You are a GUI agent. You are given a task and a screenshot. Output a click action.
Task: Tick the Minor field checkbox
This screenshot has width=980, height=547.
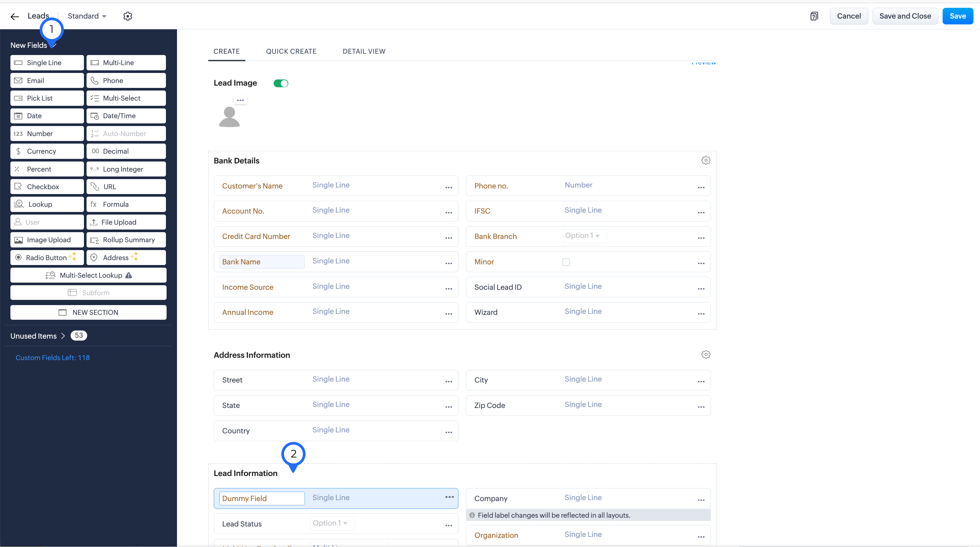coord(566,262)
